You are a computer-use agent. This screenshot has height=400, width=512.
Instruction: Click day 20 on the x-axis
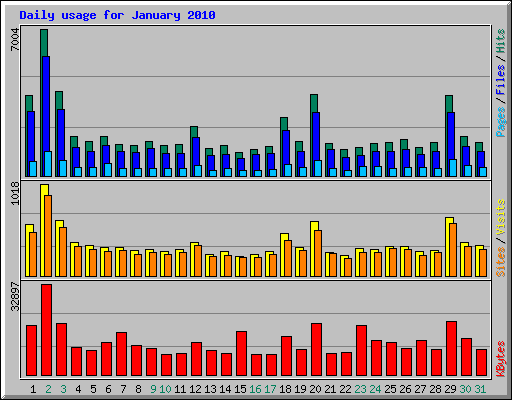point(315,389)
